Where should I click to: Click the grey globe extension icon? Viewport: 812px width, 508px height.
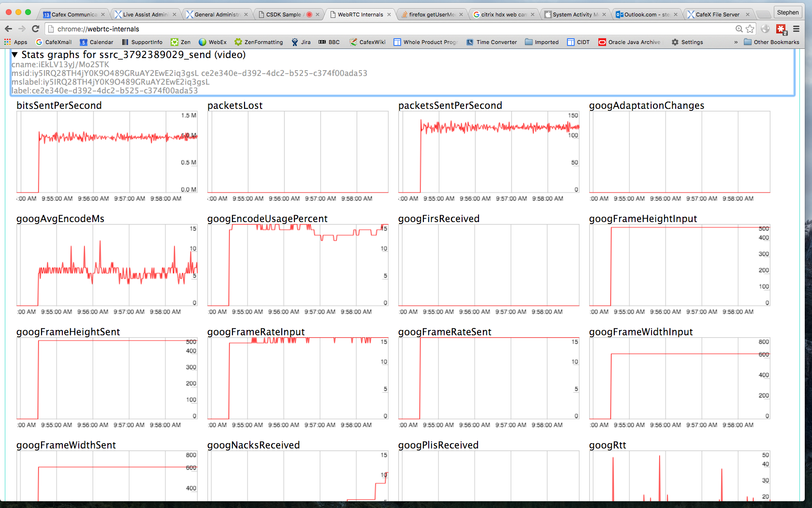tap(765, 29)
